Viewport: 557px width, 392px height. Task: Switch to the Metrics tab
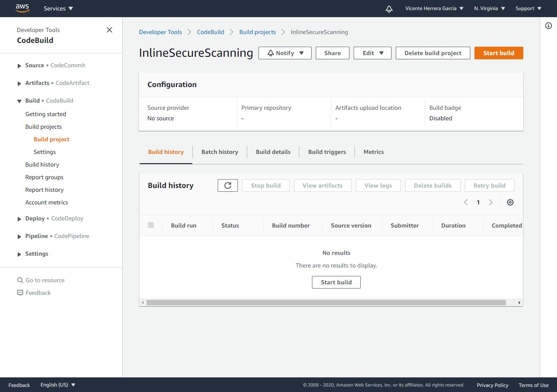(x=374, y=152)
